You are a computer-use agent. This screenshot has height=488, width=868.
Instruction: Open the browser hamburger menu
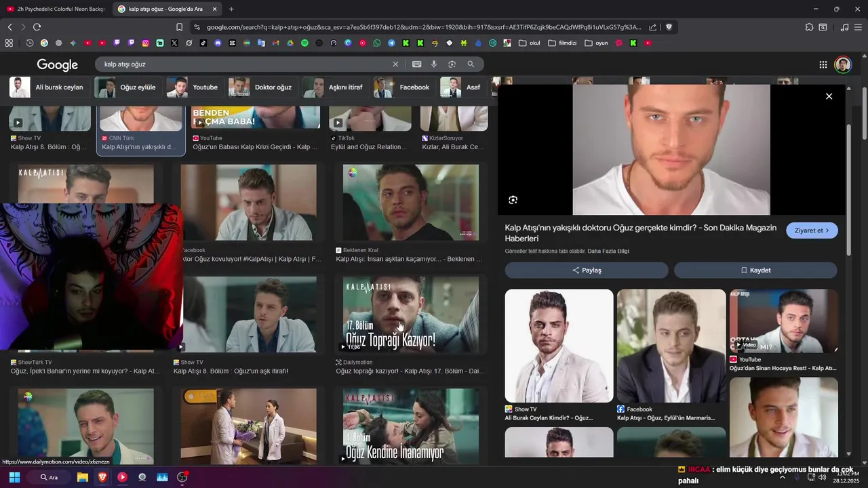(x=858, y=27)
